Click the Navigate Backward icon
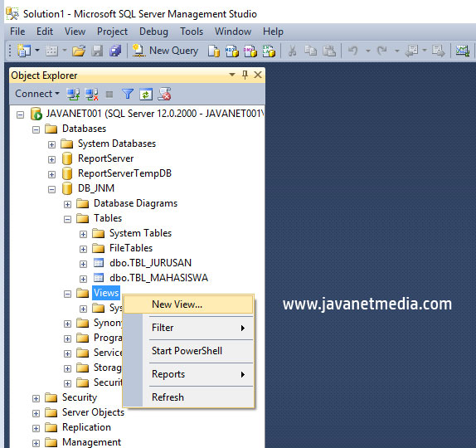Viewport: 476px width, 448px height. point(412,51)
